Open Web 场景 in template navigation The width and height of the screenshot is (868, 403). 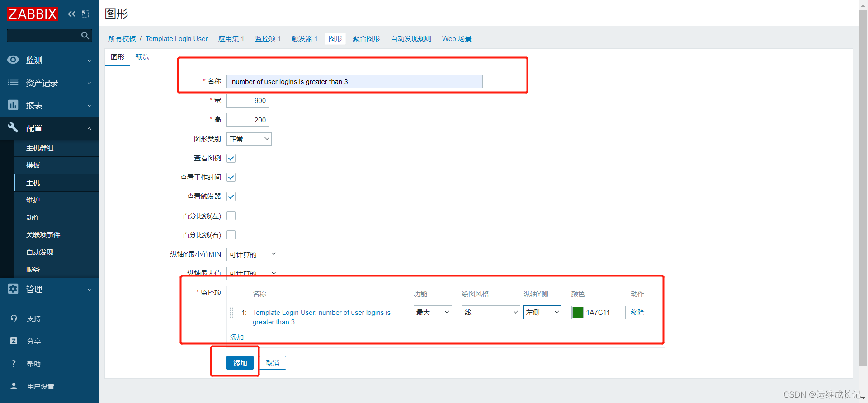coord(457,38)
